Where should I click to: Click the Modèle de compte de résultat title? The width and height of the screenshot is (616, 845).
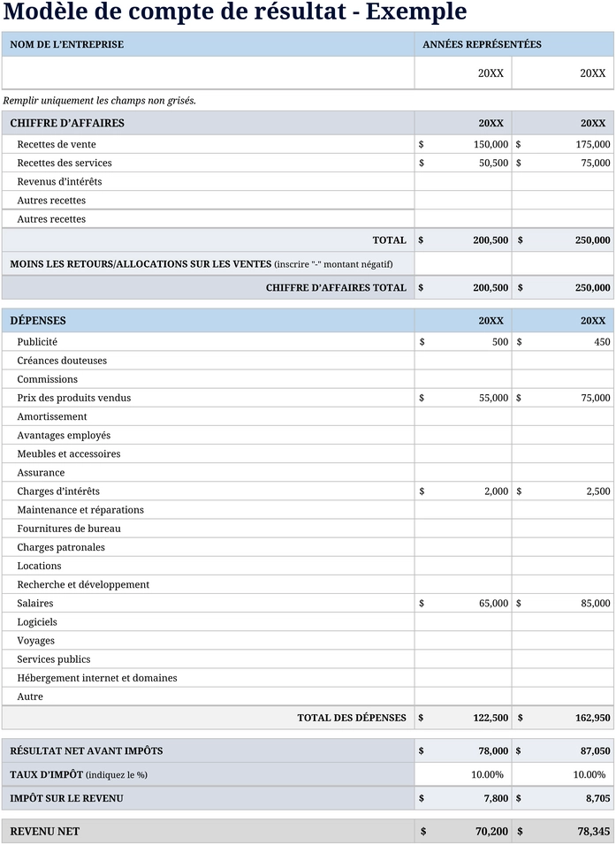coord(235,11)
